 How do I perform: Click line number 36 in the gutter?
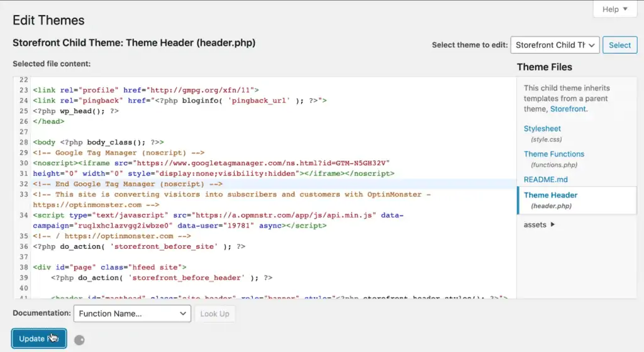click(x=23, y=246)
